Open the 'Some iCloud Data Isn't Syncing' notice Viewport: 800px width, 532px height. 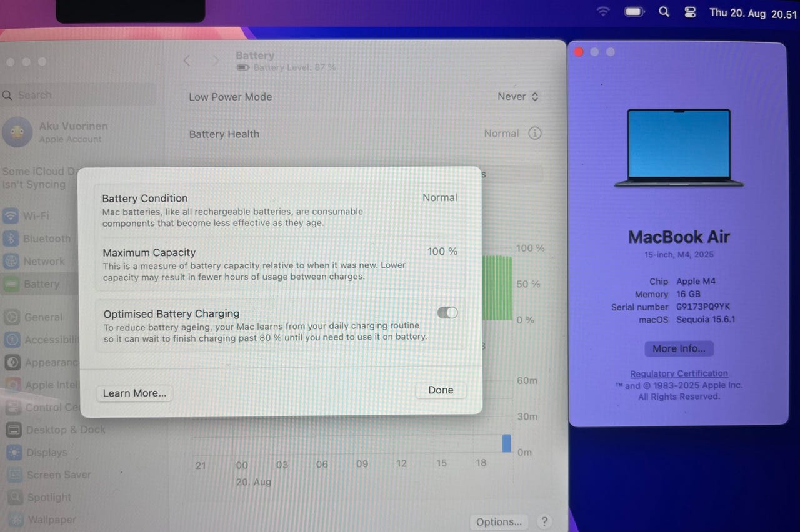tap(40, 177)
